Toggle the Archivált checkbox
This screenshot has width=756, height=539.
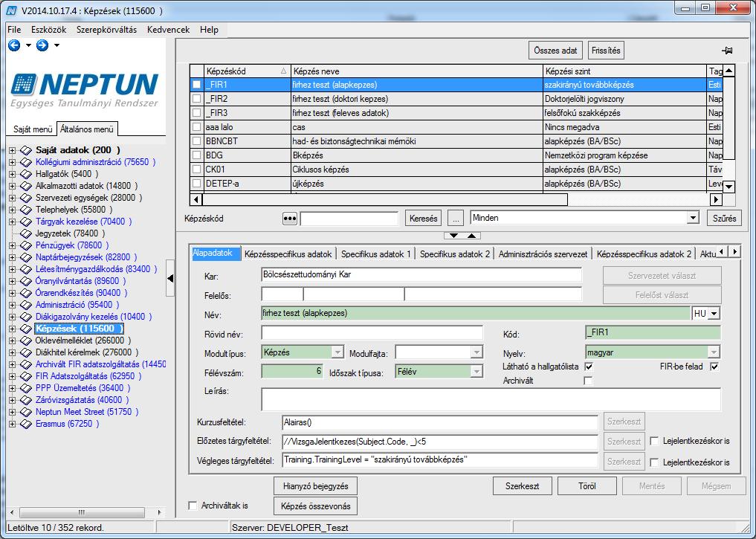588,381
